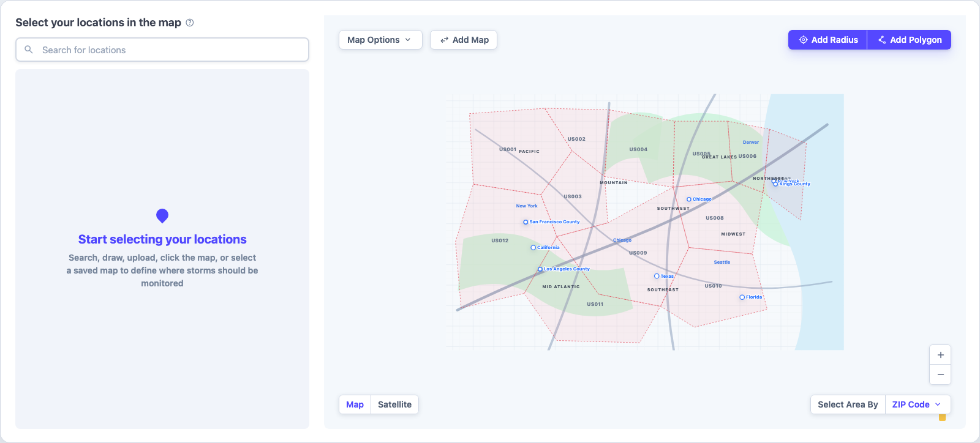Viewport: 980px width, 443px height.
Task: Click the US012 territory label
Action: (500, 240)
